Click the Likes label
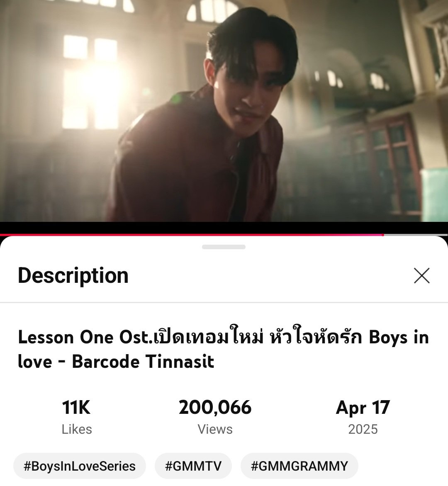This screenshot has width=448, height=486. coord(77,429)
